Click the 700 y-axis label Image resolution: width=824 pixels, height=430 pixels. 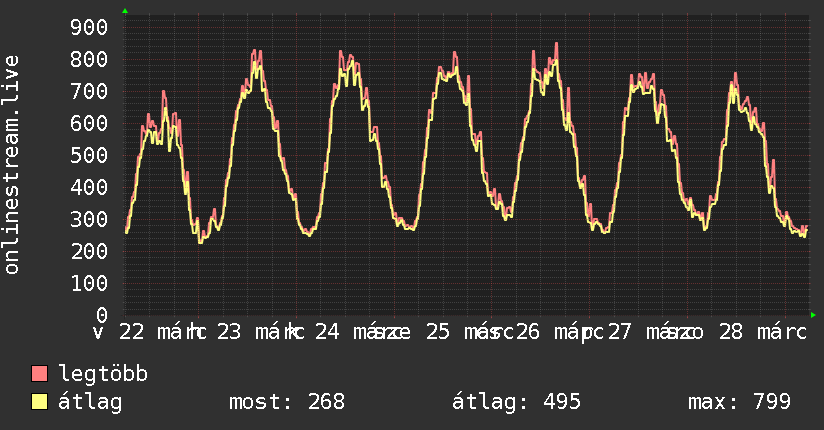(x=89, y=91)
